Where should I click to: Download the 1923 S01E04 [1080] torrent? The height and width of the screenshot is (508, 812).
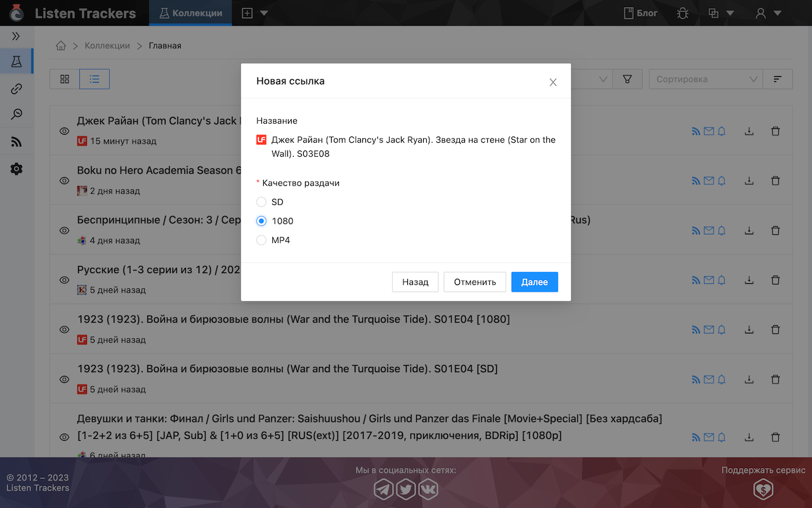(749, 329)
